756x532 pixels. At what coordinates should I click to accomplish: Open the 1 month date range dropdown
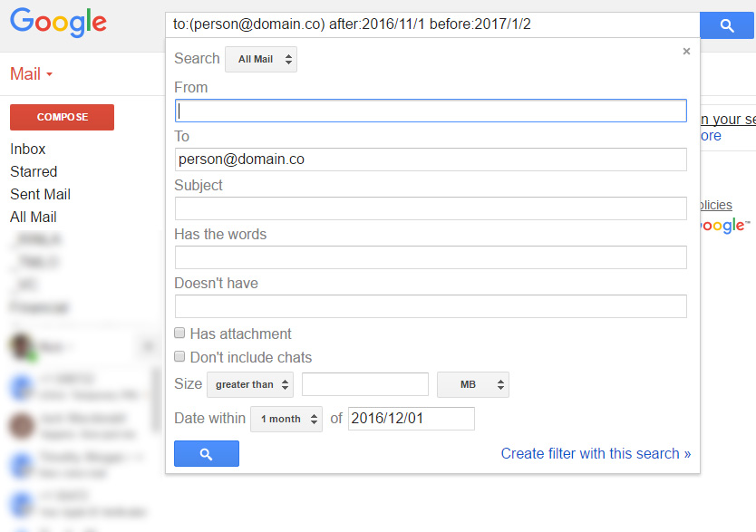pos(286,419)
